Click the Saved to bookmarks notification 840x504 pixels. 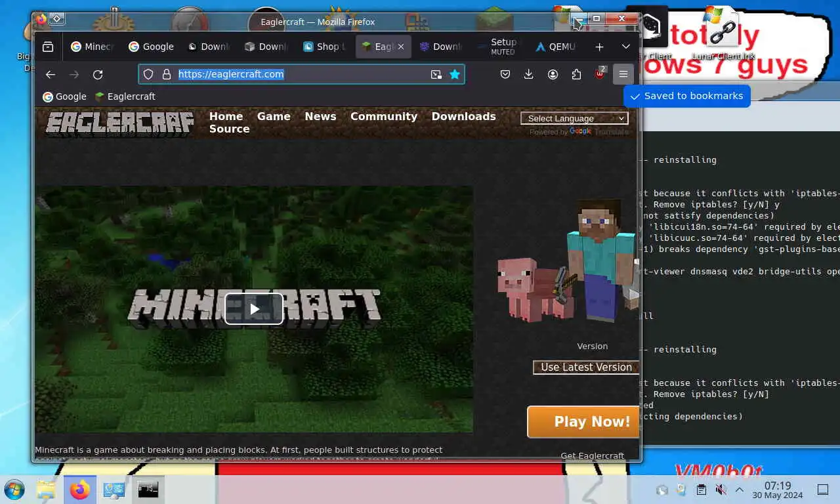coord(686,96)
